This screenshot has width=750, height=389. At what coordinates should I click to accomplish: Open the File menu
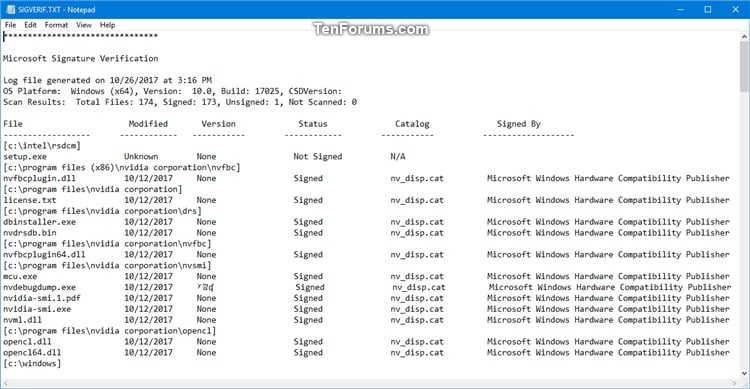pos(11,25)
